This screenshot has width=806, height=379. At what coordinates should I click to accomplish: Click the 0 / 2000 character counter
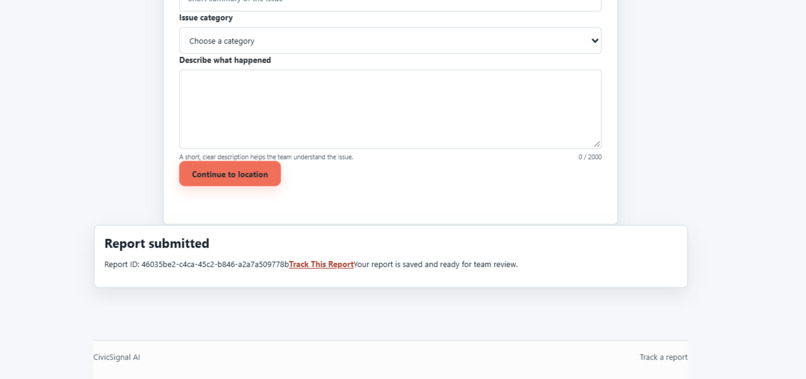click(x=590, y=157)
